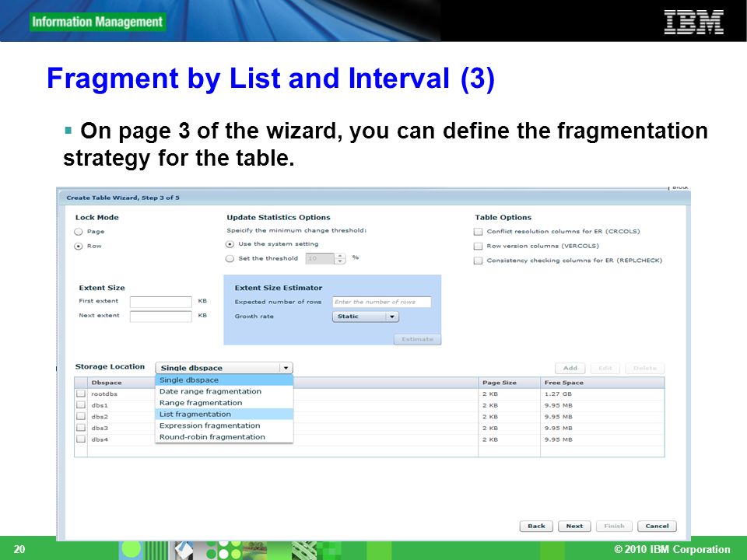Click the Finish button

click(614, 527)
